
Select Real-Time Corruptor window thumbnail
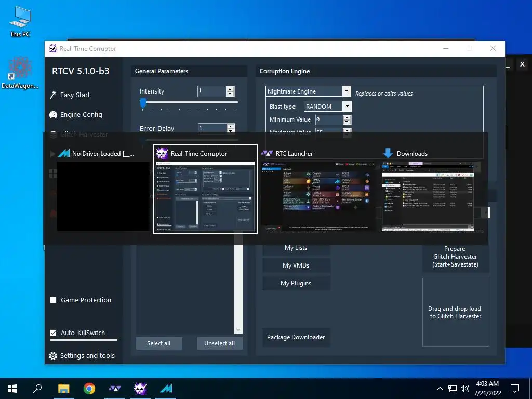click(x=205, y=197)
